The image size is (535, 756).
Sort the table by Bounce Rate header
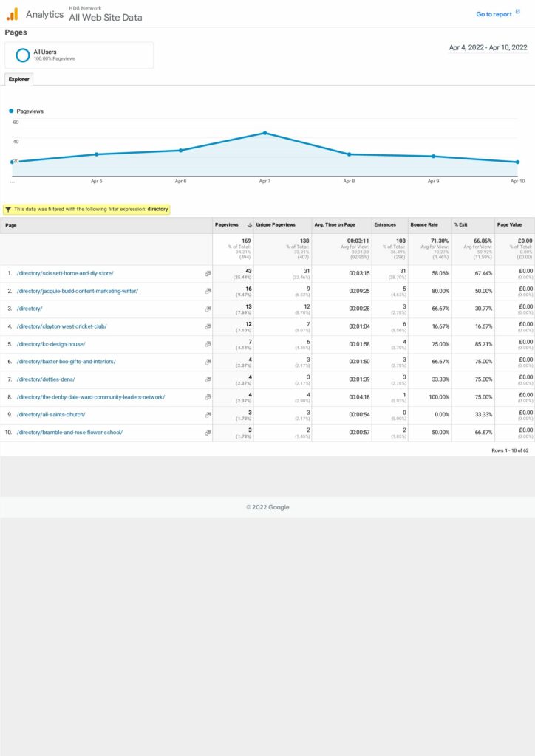pyautogui.click(x=423, y=225)
